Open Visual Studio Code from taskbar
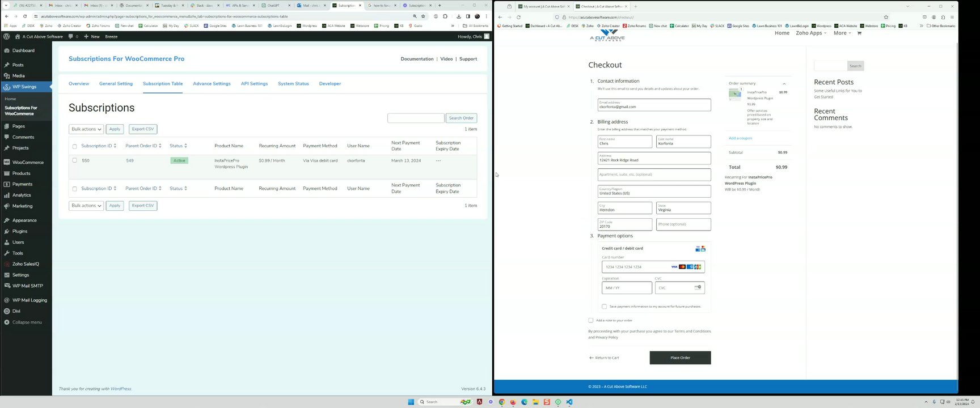Viewport: 980px width, 408px height. (x=569, y=402)
